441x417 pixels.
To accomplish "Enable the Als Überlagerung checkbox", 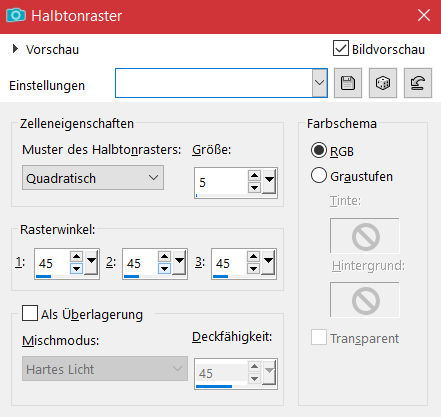I will (30, 313).
